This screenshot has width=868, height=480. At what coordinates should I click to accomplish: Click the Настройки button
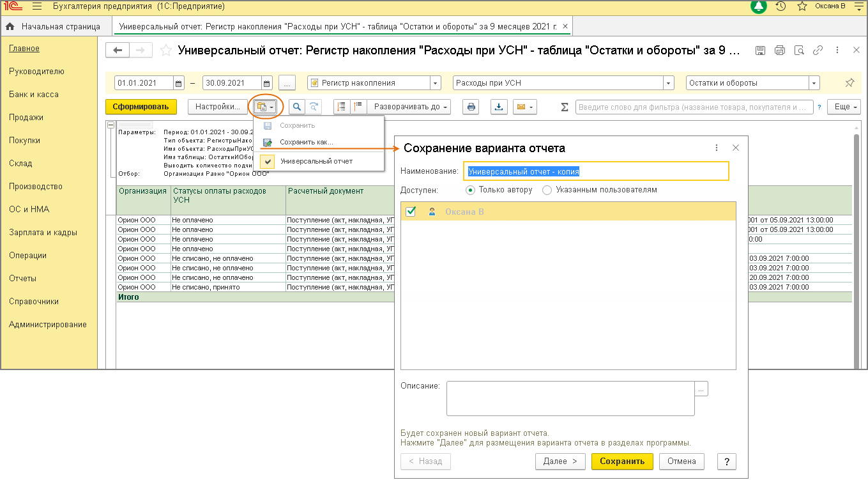click(218, 107)
